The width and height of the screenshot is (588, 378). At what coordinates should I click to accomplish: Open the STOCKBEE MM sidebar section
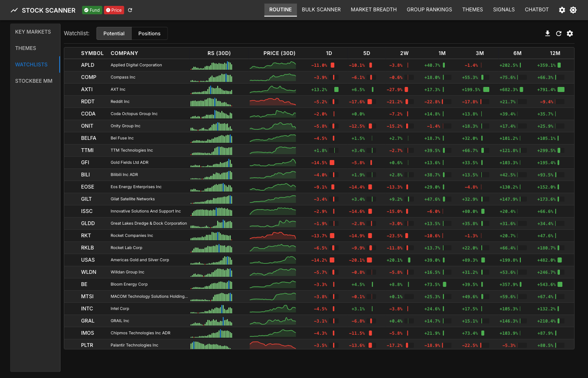pyautogui.click(x=34, y=81)
